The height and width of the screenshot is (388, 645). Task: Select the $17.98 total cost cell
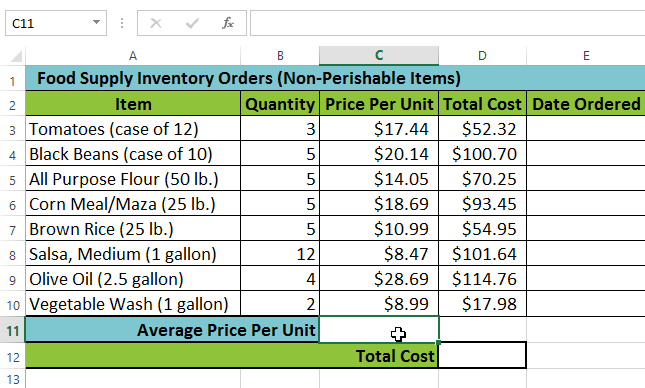[x=483, y=304]
